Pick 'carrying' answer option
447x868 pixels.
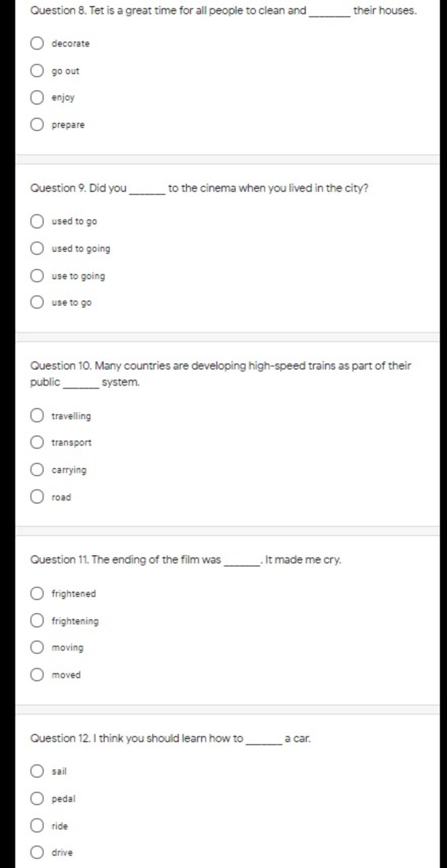click(37, 470)
